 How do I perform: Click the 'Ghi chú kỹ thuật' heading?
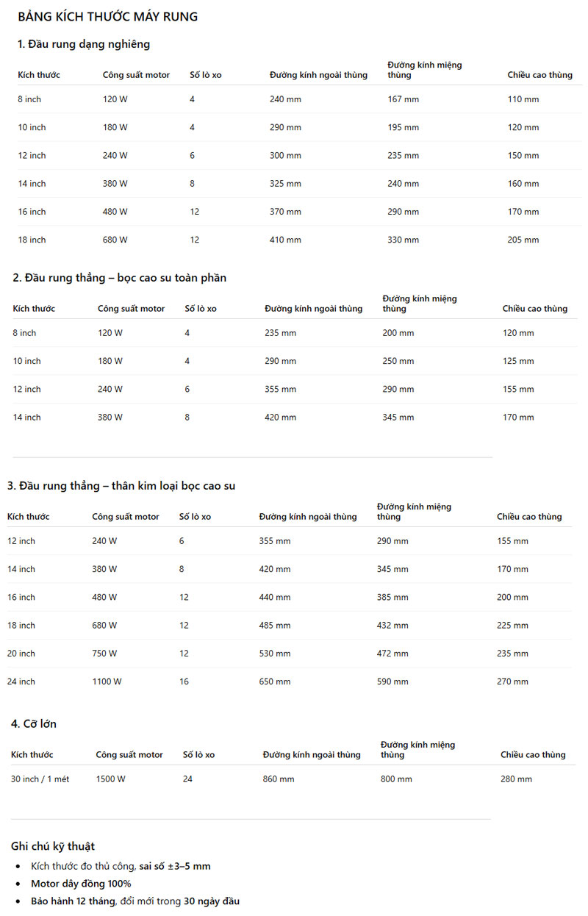(53, 846)
